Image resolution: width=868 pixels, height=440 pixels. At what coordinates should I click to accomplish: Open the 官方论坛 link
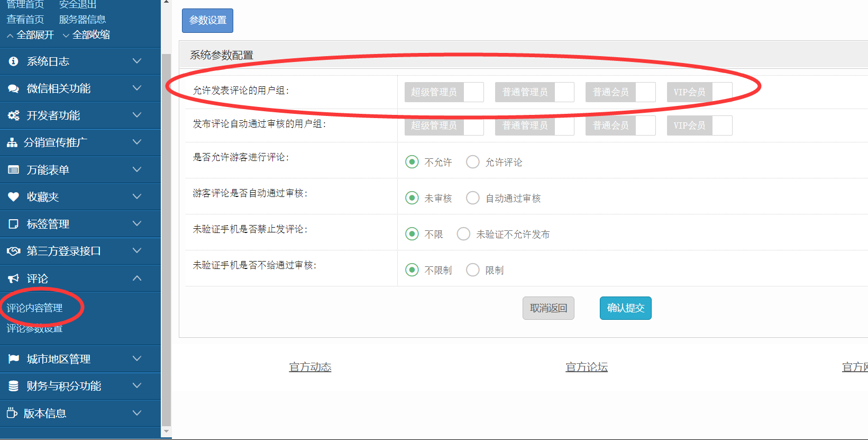(x=586, y=367)
